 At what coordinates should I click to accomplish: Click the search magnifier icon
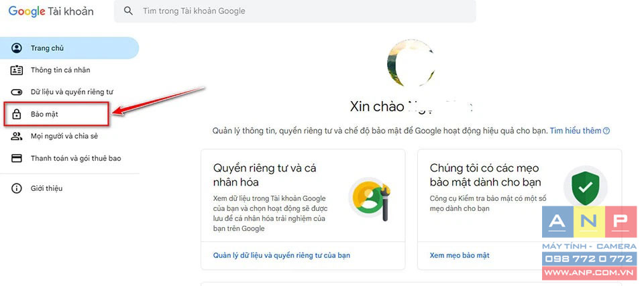pos(128,11)
